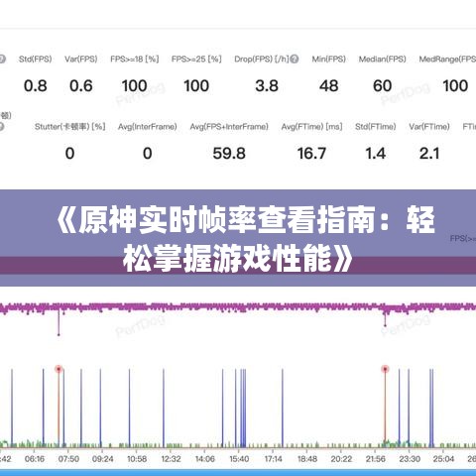The height and width of the screenshot is (476, 476).
Task: Click the red FPS drop point near 07:50
Action: [59, 335]
